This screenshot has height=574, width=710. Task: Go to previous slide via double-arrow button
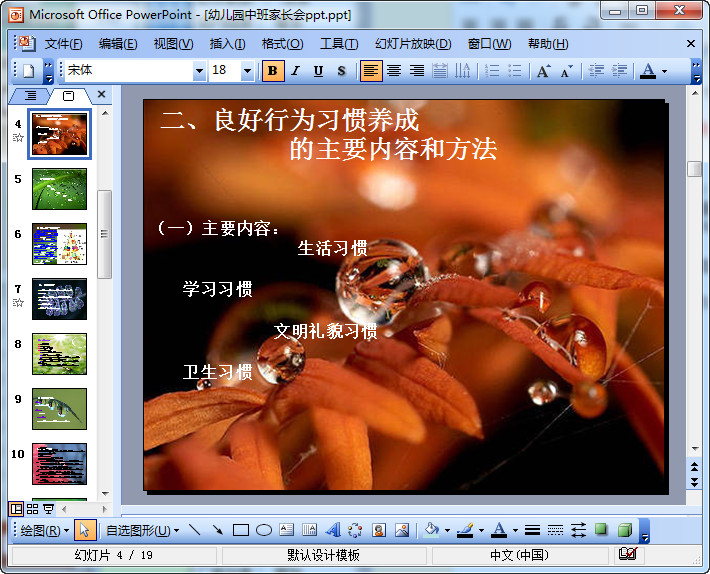coord(695,466)
